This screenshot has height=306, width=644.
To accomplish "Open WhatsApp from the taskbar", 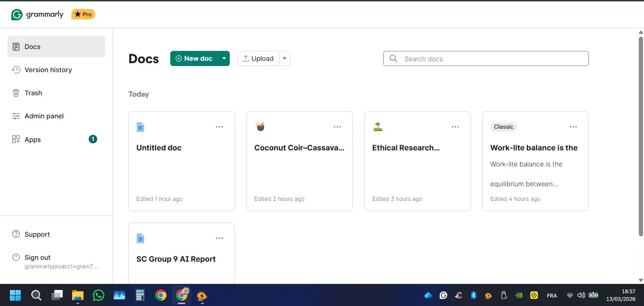I will (99, 296).
